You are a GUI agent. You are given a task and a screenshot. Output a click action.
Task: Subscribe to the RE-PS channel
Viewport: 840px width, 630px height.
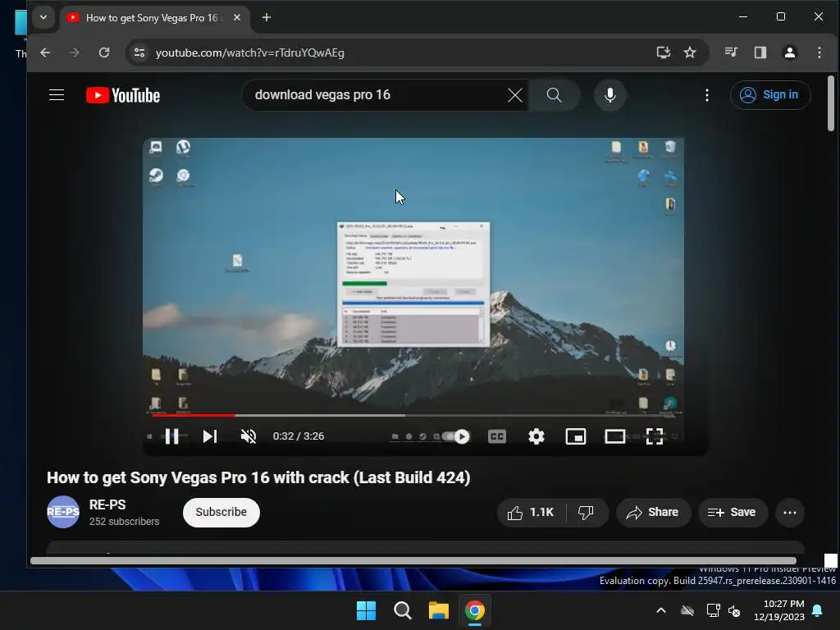click(221, 512)
